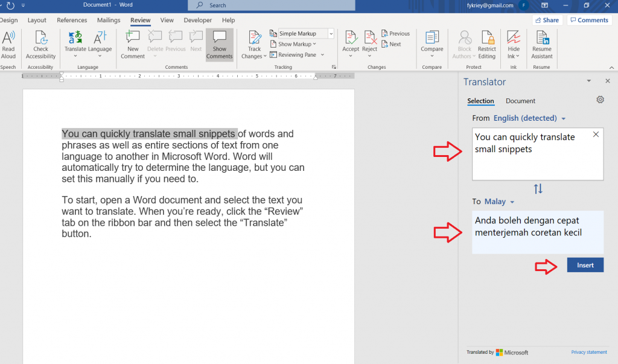Screen dimensions: 618x364
Task: Click the Track Changes icon
Action: coord(255,39)
